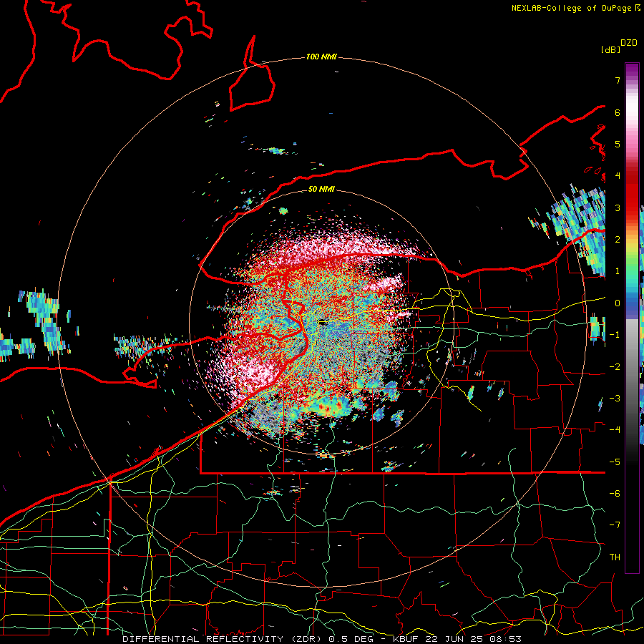Click the 3 value on color scale
Viewport: 644px width, 644px height.
point(618,208)
